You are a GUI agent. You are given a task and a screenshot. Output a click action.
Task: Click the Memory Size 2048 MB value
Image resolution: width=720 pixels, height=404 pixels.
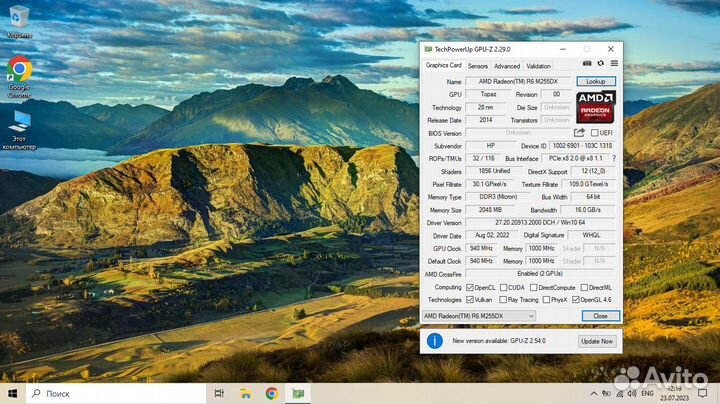pos(490,209)
